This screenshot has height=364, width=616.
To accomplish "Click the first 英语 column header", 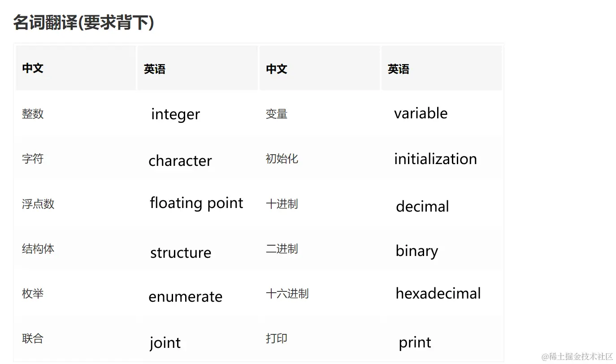I will click(155, 69).
